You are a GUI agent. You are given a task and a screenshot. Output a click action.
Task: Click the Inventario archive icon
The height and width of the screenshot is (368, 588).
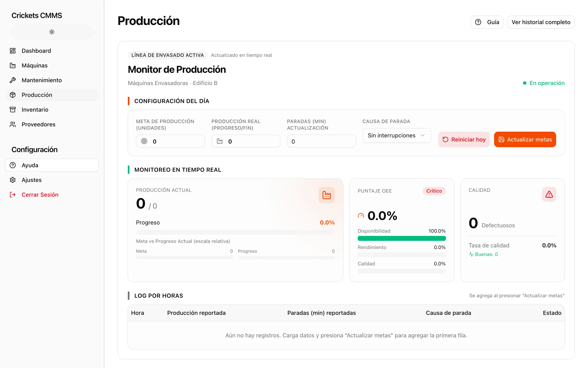[x=13, y=110]
